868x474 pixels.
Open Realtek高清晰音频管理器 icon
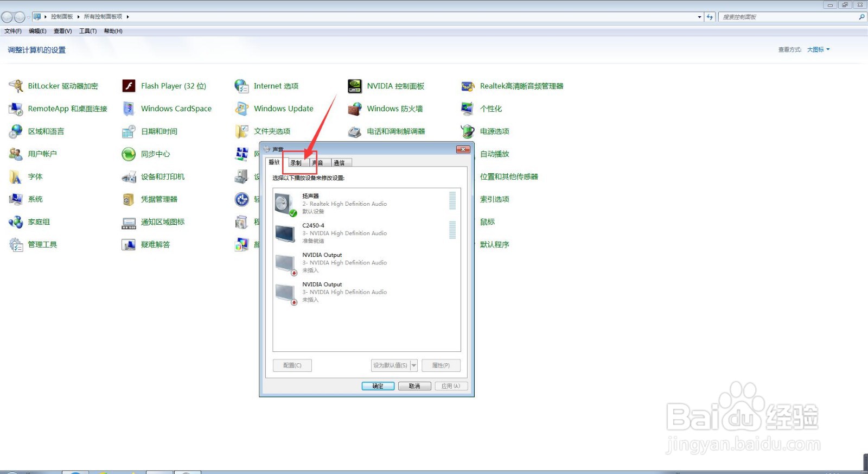click(468, 86)
